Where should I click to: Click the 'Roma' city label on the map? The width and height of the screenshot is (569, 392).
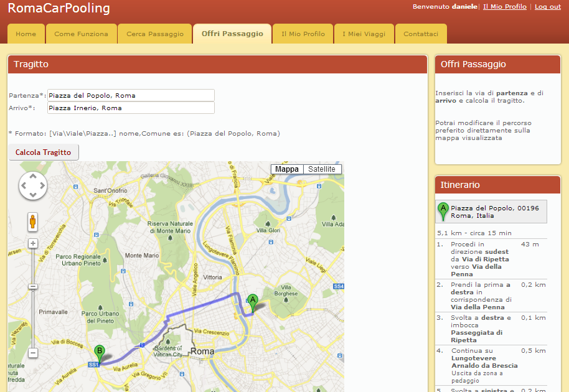click(x=202, y=352)
